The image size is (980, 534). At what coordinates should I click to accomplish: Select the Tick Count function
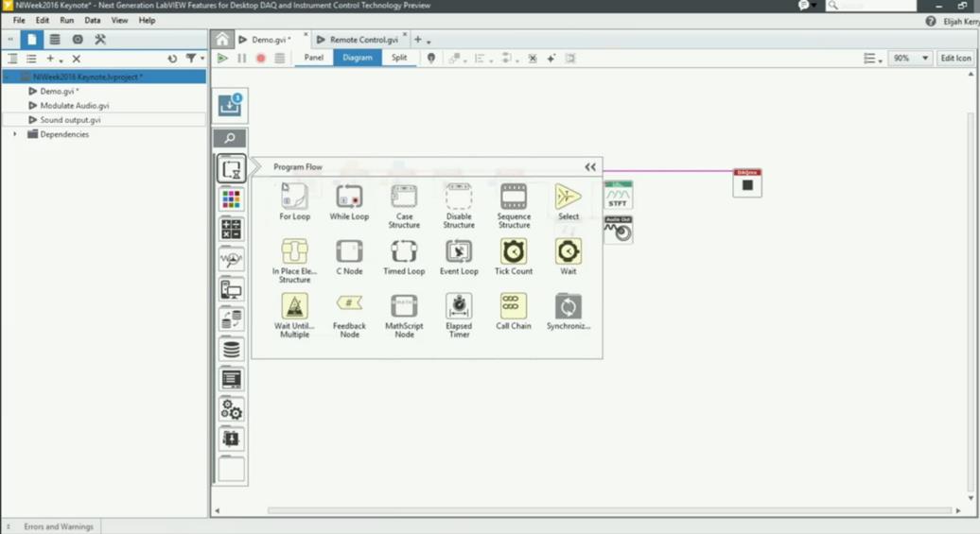[514, 253]
